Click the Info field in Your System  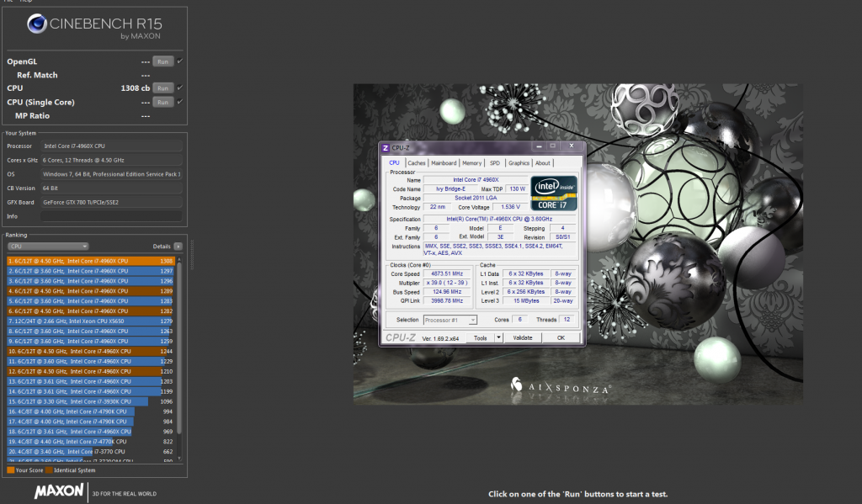click(x=112, y=216)
